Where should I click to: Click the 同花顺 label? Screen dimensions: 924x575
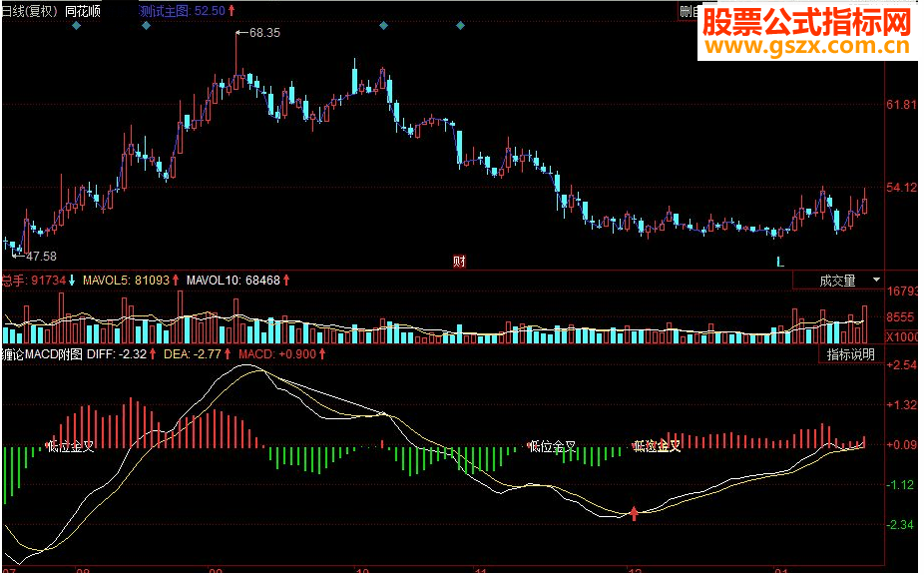(x=83, y=11)
